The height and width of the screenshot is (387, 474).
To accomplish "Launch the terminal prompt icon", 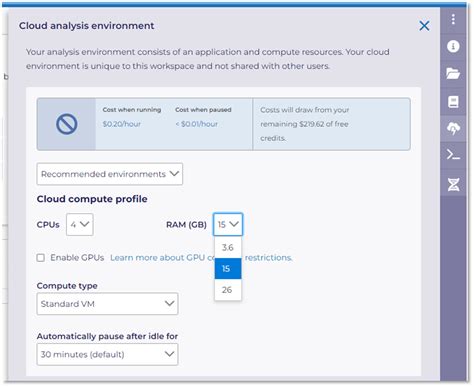I will pyautogui.click(x=453, y=155).
